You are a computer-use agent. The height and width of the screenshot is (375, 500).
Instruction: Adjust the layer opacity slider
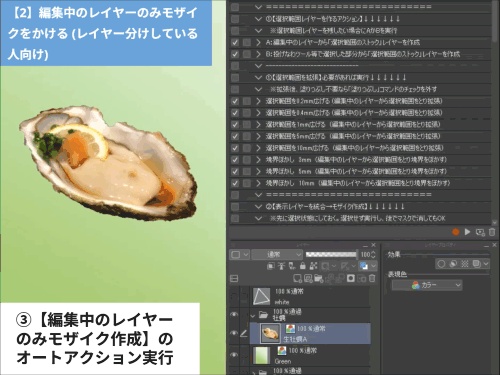click(331, 255)
